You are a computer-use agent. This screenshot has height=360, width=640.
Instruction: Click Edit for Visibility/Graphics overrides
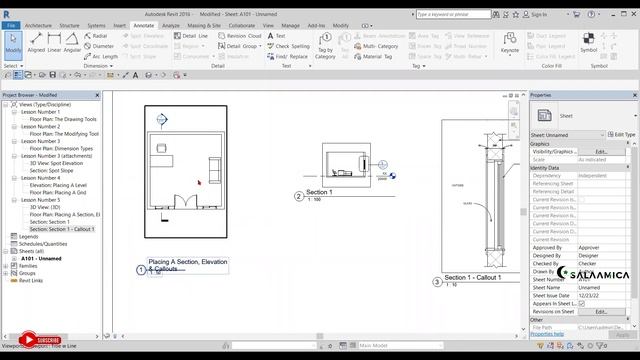pyautogui.click(x=601, y=151)
